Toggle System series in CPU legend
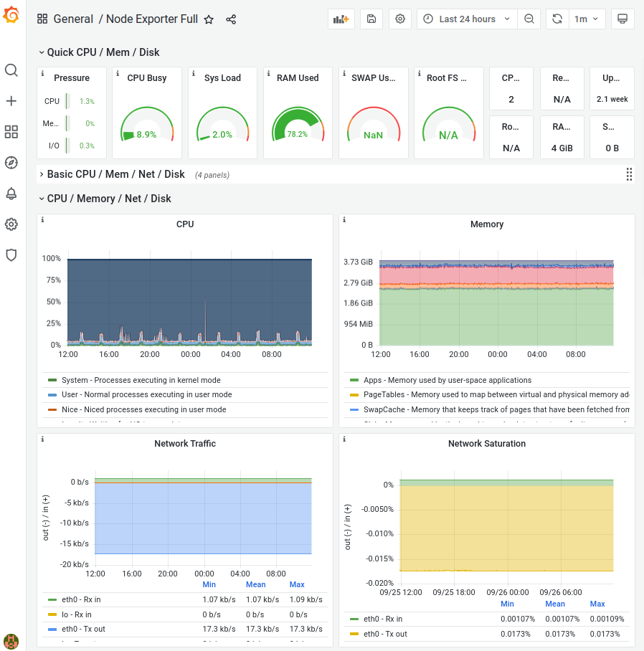The height and width of the screenshot is (651, 644). (x=141, y=380)
